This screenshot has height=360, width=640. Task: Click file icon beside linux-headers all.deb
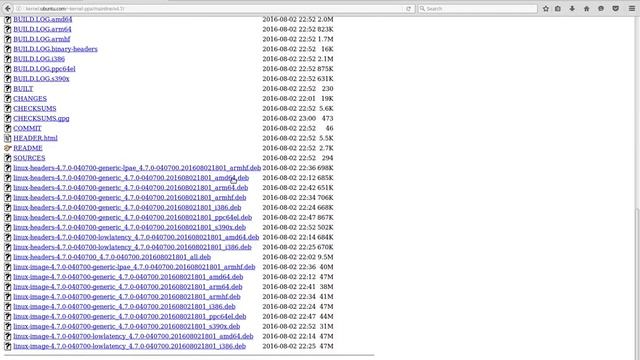8,257
